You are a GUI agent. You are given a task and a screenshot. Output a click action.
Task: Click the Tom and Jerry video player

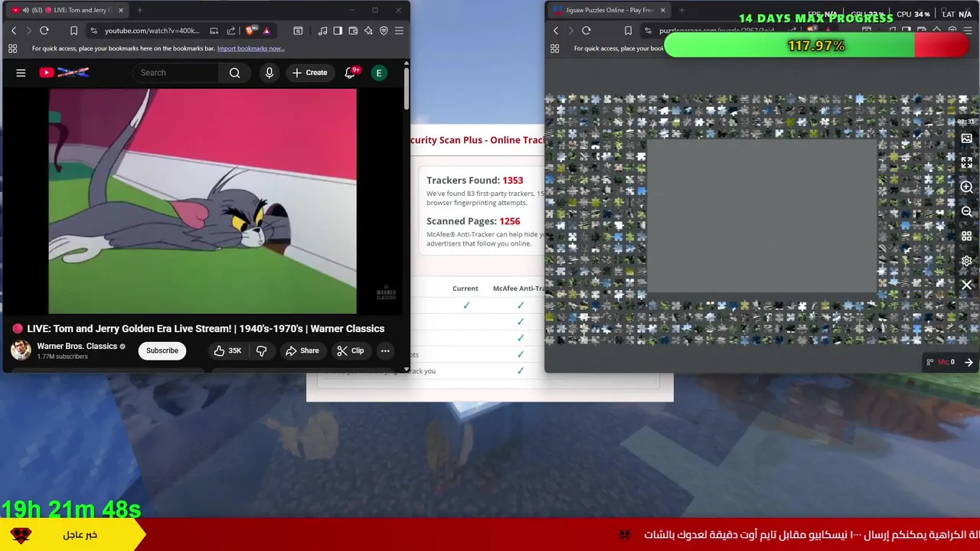tap(202, 201)
